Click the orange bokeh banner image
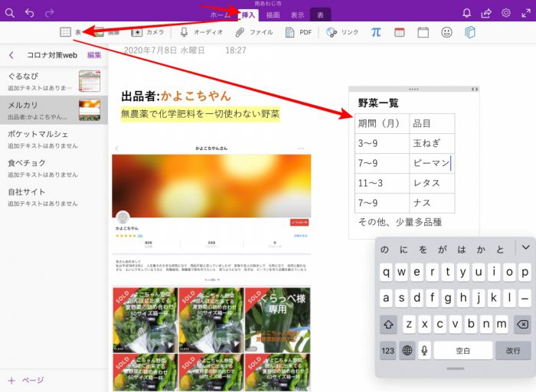536x392 pixels. [211, 185]
